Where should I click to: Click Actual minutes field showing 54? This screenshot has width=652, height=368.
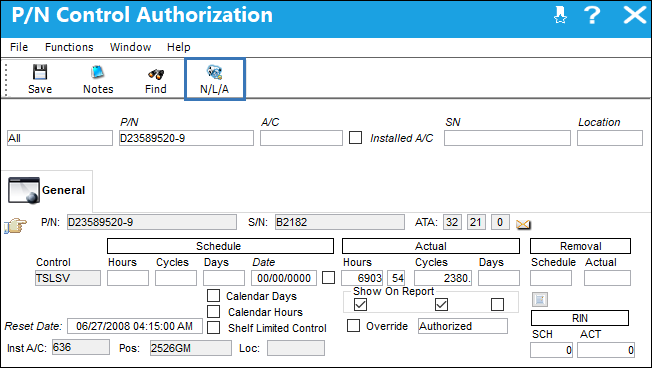pos(396,278)
